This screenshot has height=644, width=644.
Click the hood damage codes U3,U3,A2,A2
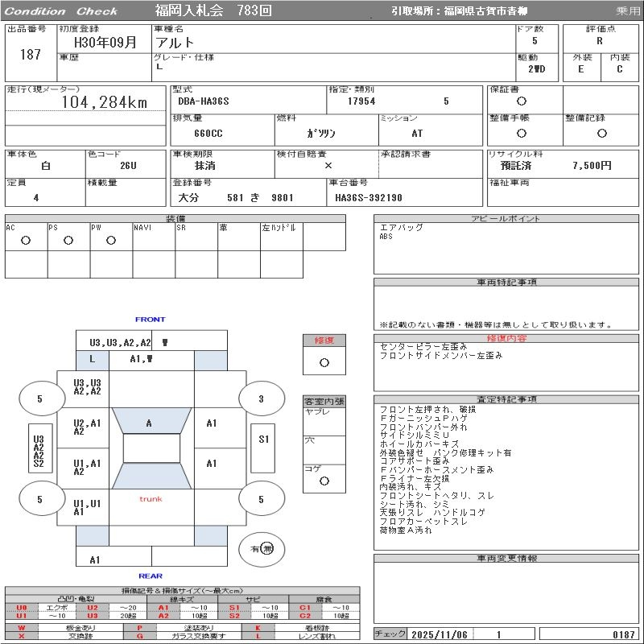pyautogui.click(x=120, y=342)
